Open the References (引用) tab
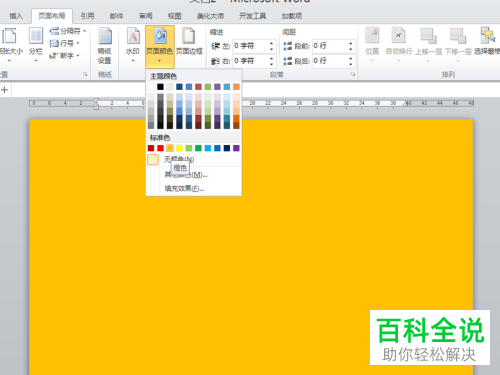Image resolution: width=500 pixels, height=375 pixels. (87, 16)
